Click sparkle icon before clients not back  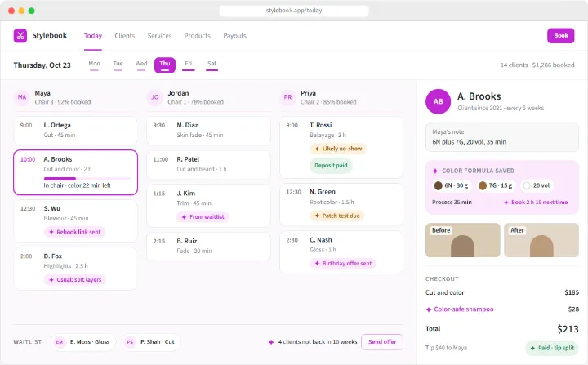(x=271, y=342)
